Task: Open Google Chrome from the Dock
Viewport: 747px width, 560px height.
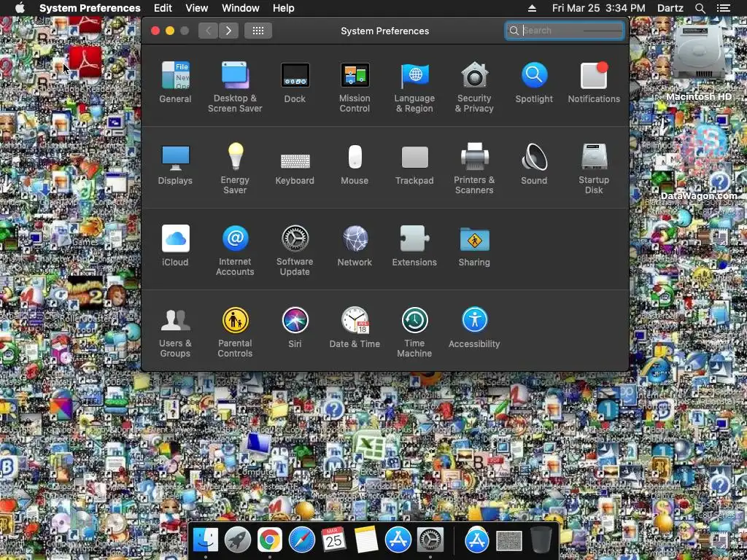Action: pyautogui.click(x=270, y=540)
